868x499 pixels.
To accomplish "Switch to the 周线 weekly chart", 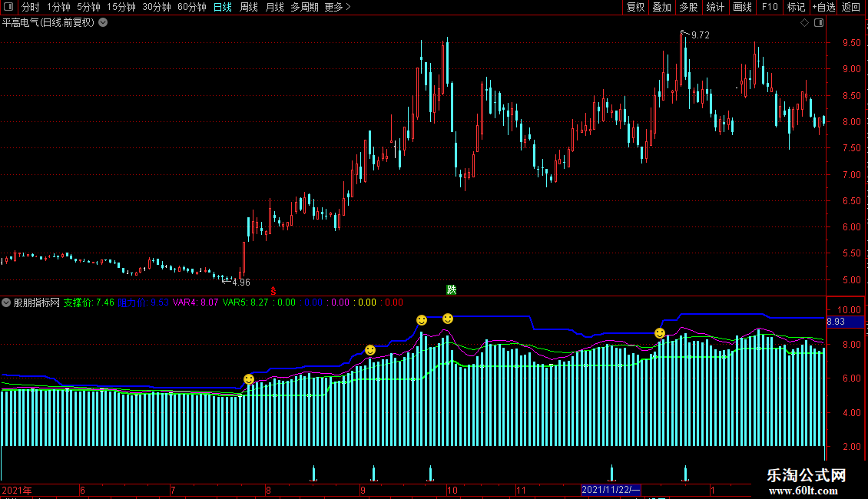I will pos(249,7).
